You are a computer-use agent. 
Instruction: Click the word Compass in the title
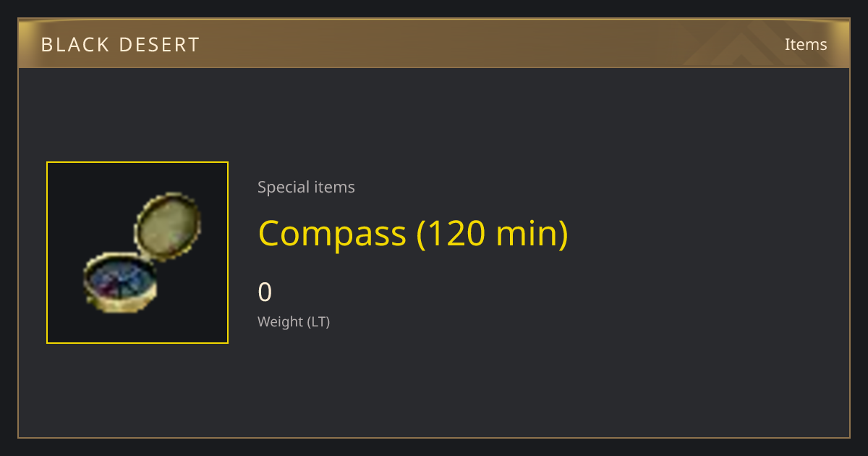pyautogui.click(x=332, y=235)
